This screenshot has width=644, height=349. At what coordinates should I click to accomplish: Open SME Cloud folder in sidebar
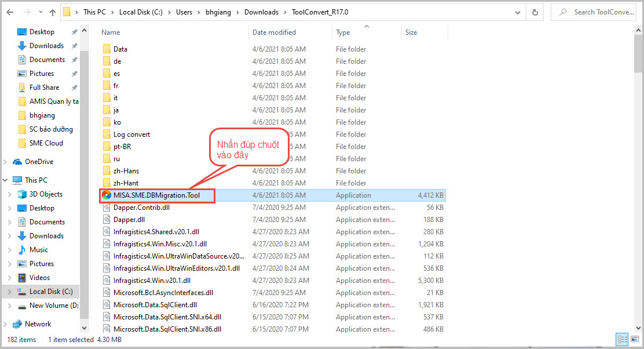pyautogui.click(x=41, y=143)
